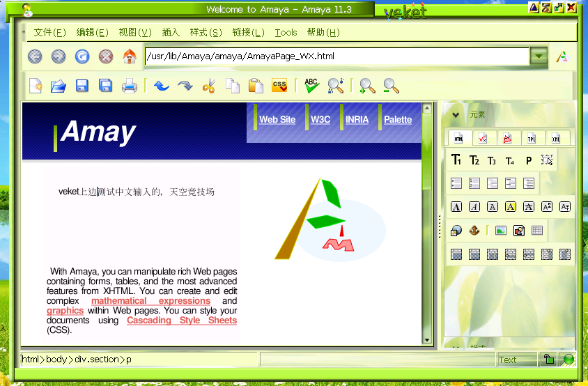Go back with the Back arrow button
Image resolution: width=588 pixels, height=386 pixels.
pos(35,56)
